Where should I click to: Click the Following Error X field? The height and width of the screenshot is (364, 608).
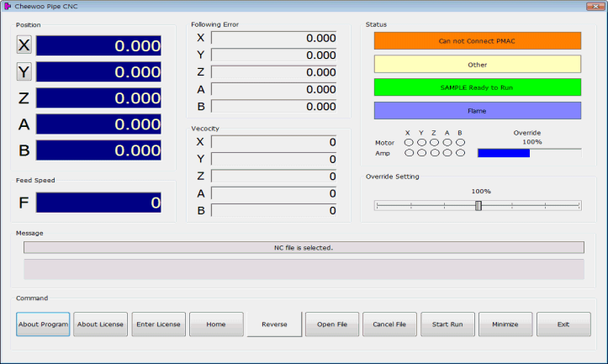(x=274, y=38)
